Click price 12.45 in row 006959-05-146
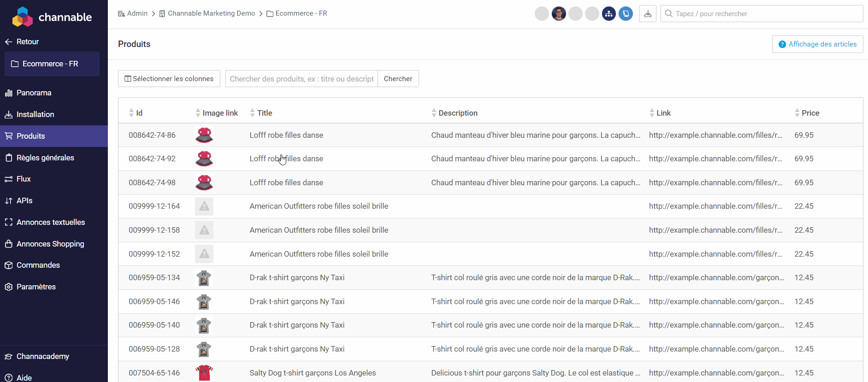 (x=804, y=301)
